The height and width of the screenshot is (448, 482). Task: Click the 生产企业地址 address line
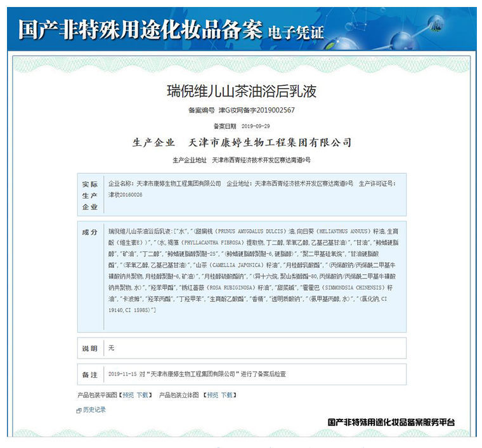tap(242, 160)
